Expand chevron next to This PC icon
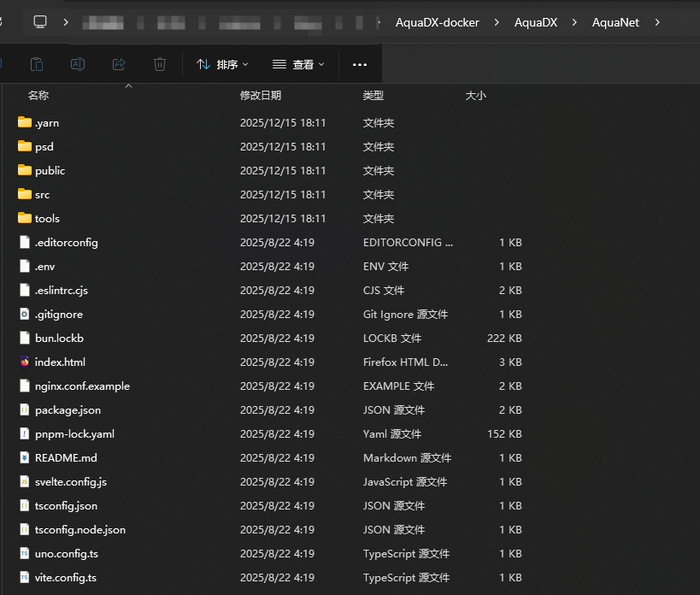700x595 pixels. pos(66,22)
